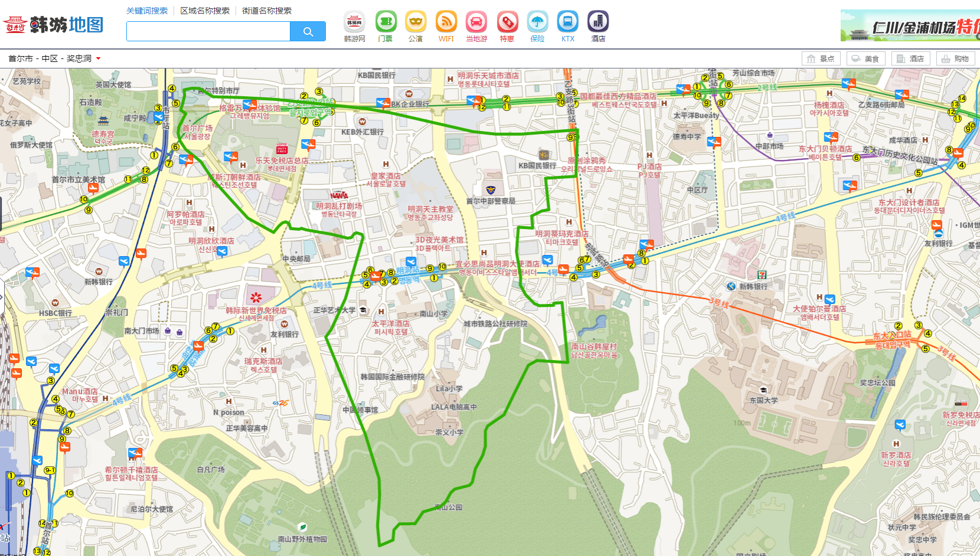Open the 酒店 hotel building icon
Viewport: 980px width, 556px height.
(x=598, y=22)
